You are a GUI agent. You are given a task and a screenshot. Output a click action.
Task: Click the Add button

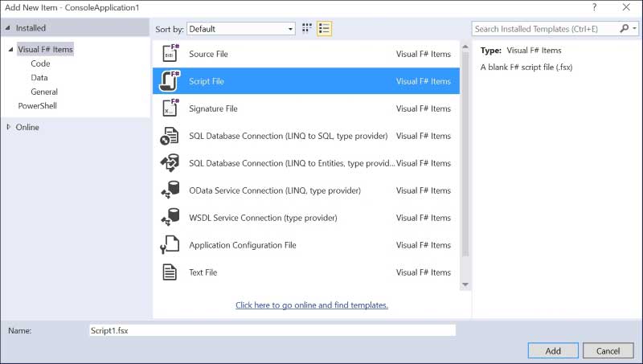tap(553, 351)
